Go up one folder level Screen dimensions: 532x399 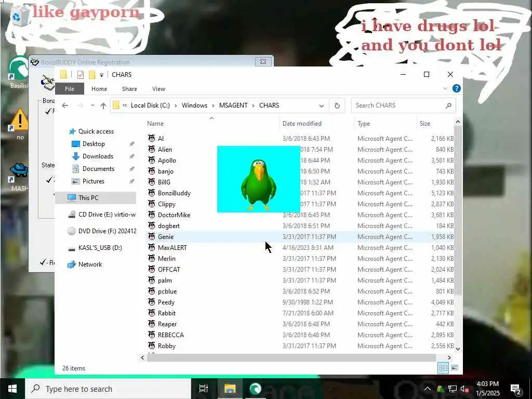[x=103, y=105]
